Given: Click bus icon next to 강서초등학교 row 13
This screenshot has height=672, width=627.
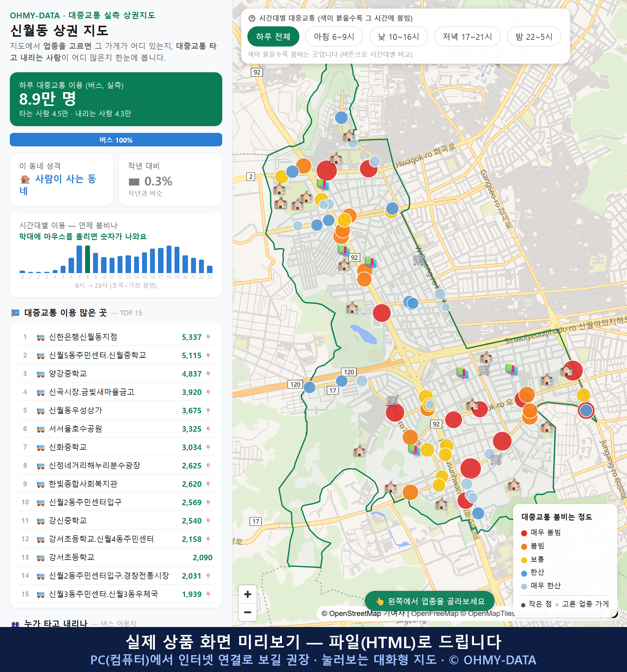Looking at the screenshot, I should tap(40, 558).
